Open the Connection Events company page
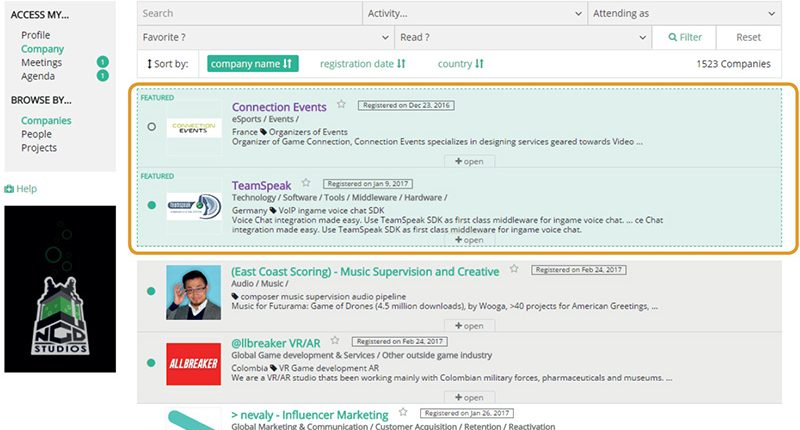 [279, 107]
